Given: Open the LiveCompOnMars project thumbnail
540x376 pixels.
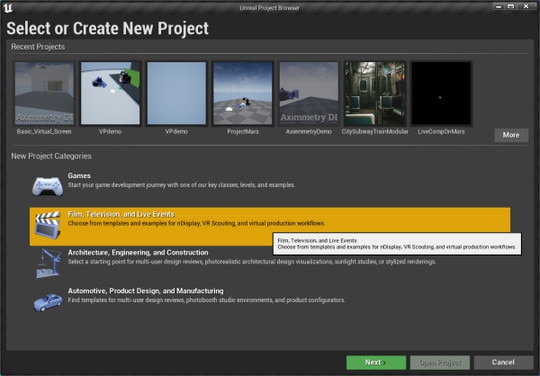Looking at the screenshot, I should [x=441, y=93].
